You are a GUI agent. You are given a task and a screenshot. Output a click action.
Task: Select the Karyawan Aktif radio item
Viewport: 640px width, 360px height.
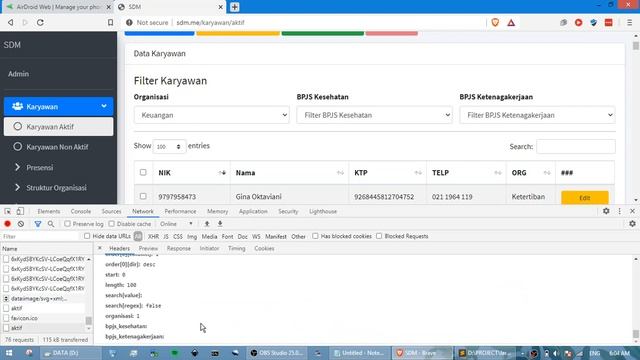point(58,127)
